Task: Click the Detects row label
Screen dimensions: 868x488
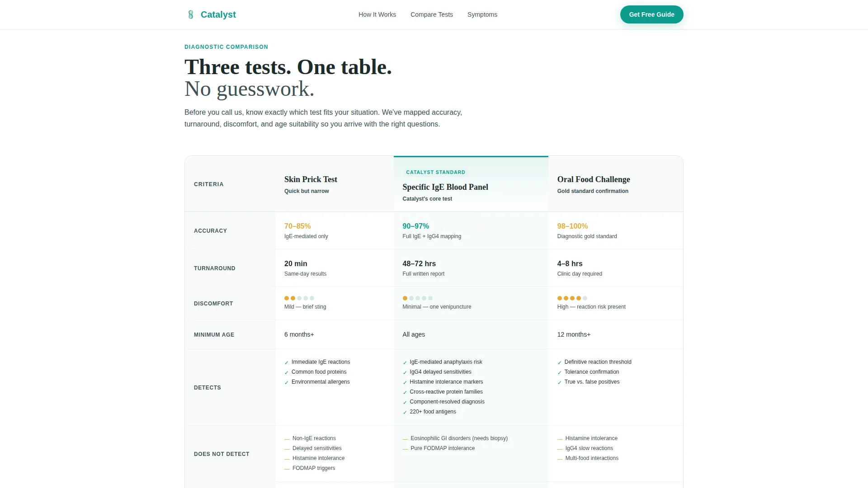Action: [207, 388]
